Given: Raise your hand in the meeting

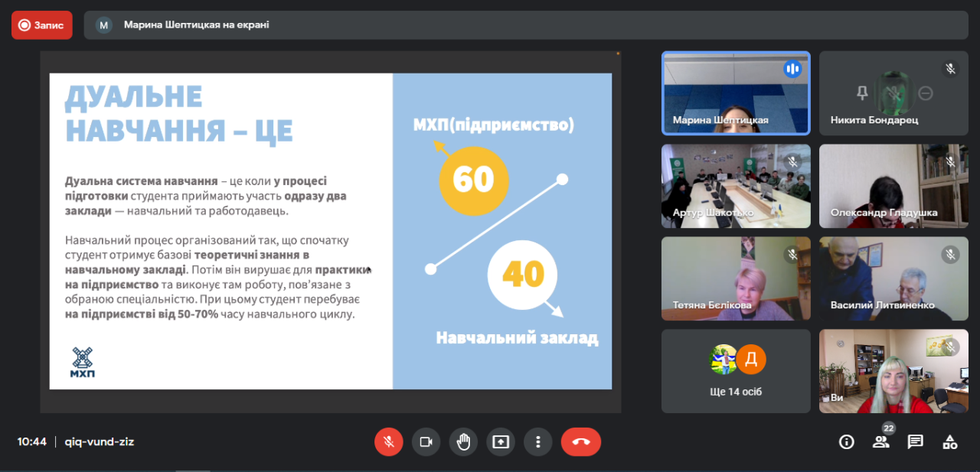Looking at the screenshot, I should pyautogui.click(x=463, y=441).
